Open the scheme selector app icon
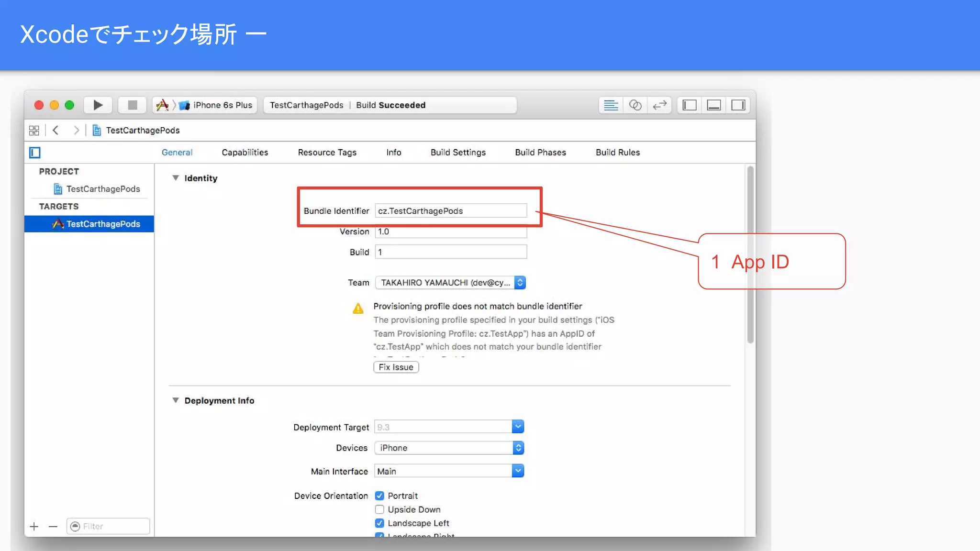This screenshot has height=551, width=980. (x=163, y=105)
